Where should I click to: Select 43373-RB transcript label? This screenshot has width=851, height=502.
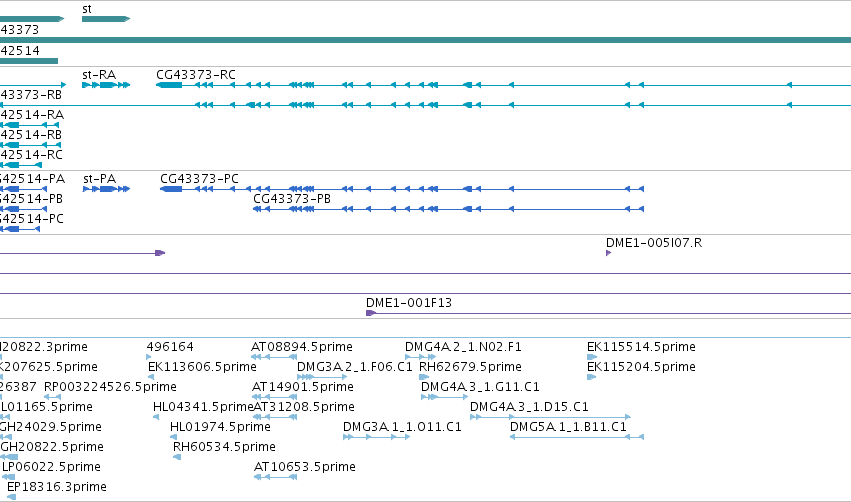(31, 94)
